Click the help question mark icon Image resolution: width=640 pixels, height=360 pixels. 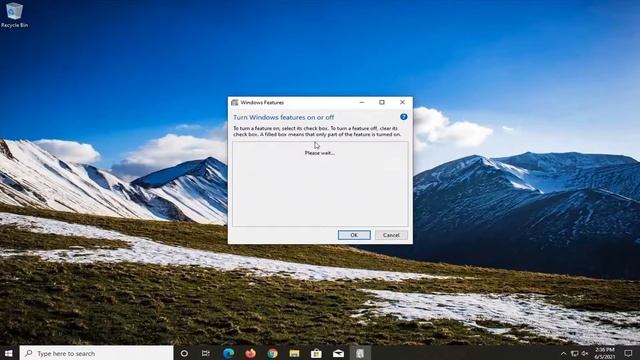pyautogui.click(x=404, y=117)
